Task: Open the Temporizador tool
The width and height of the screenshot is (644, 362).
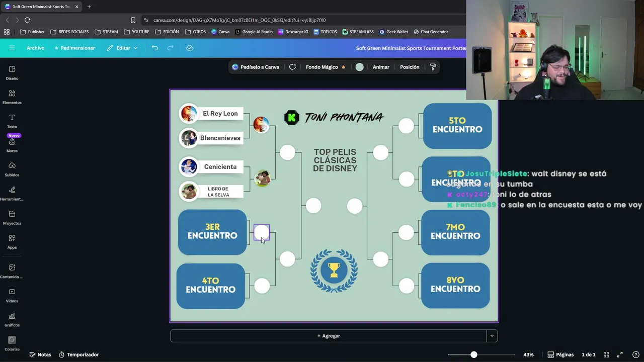Action: 78,354
